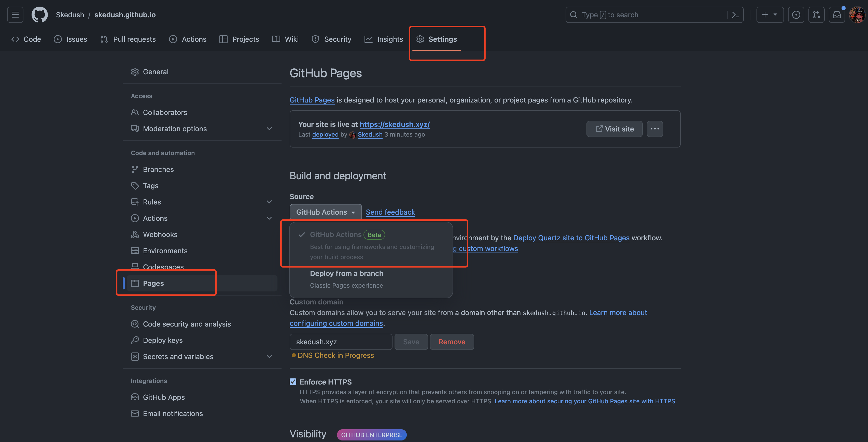Viewport: 868px width, 442px height.
Task: Remove the custom domain
Action: tap(452, 342)
